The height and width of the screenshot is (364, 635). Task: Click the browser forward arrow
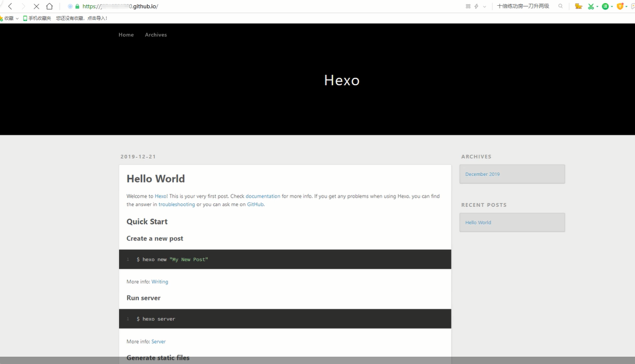pos(23,6)
